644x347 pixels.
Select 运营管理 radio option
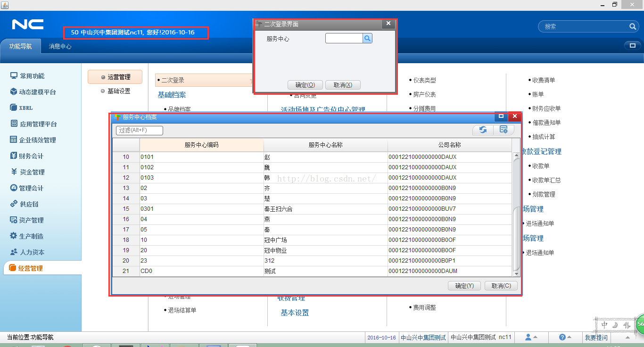115,77
